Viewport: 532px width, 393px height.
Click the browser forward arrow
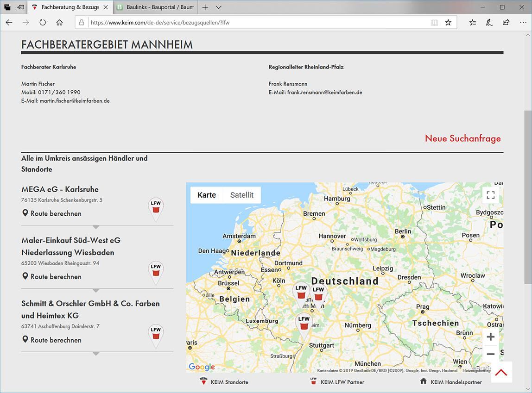(26, 23)
